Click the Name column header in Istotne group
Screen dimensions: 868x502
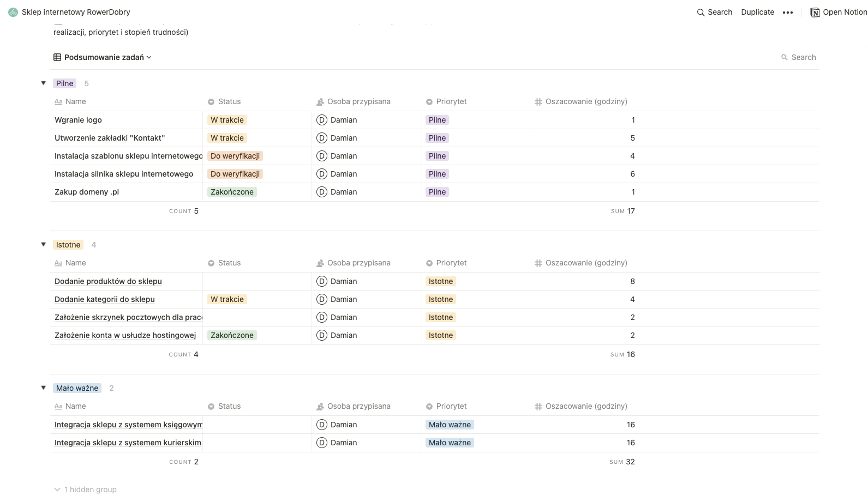click(x=75, y=263)
